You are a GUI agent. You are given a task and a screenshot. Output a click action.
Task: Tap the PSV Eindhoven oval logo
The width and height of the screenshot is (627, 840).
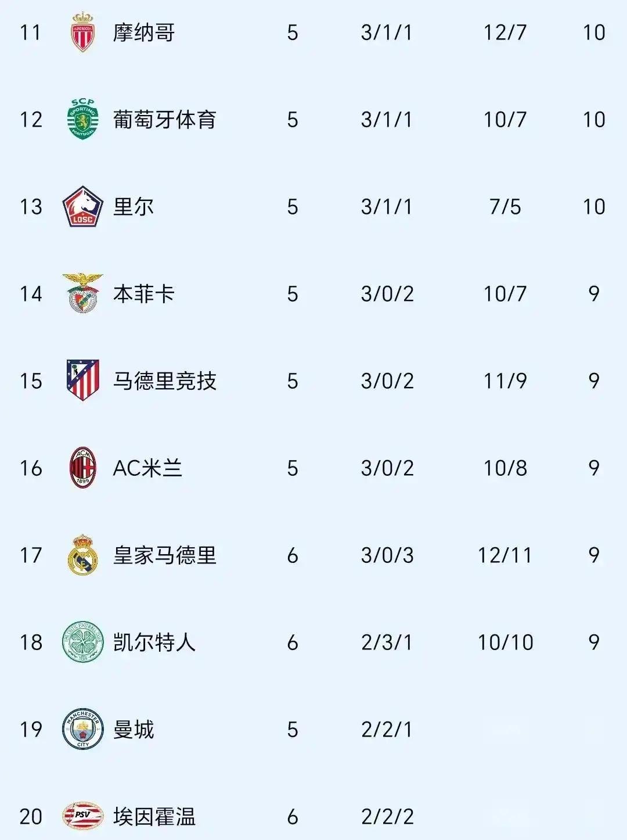pyautogui.click(x=82, y=816)
